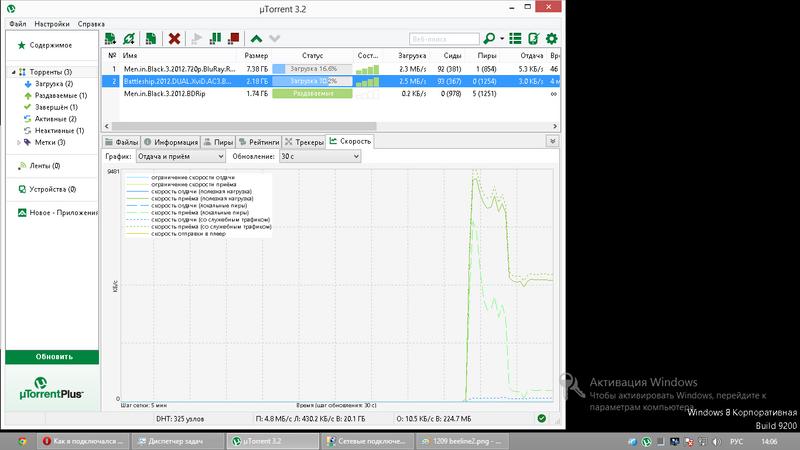
Task: Click the volume tray icon
Action: click(x=717, y=442)
